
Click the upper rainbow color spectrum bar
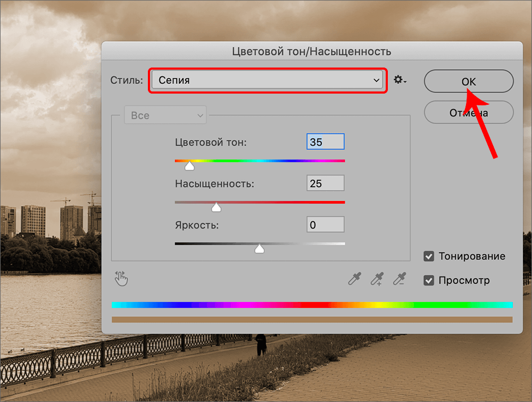coord(312,305)
